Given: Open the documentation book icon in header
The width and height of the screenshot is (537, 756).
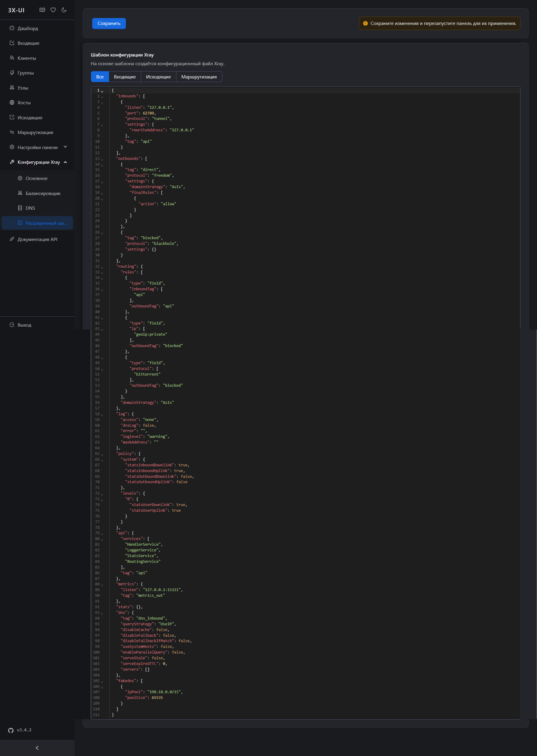Looking at the screenshot, I should 42,10.
